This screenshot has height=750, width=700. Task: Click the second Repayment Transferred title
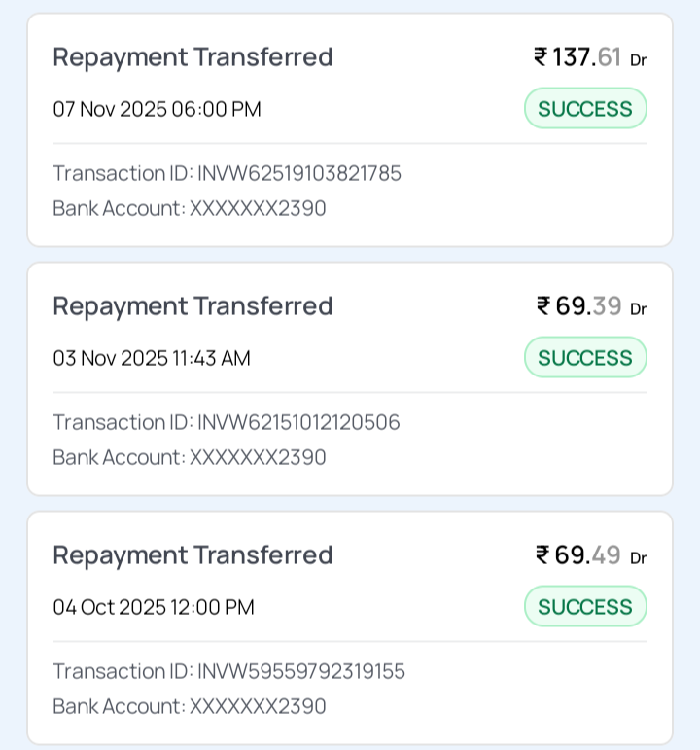tap(192, 306)
